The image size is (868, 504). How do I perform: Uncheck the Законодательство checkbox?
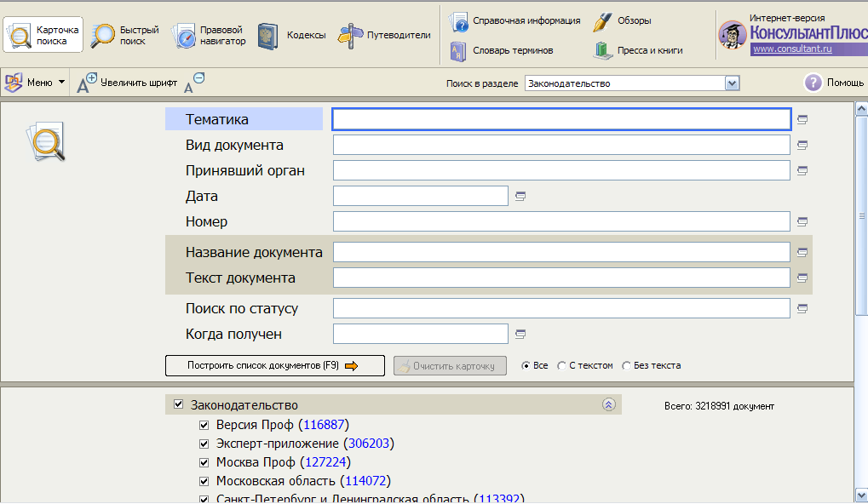tap(178, 404)
